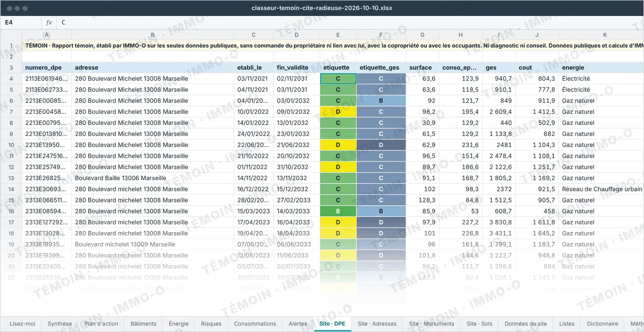Select the fin_validite header cell
The height and width of the screenshot is (332, 644).
pos(297,68)
